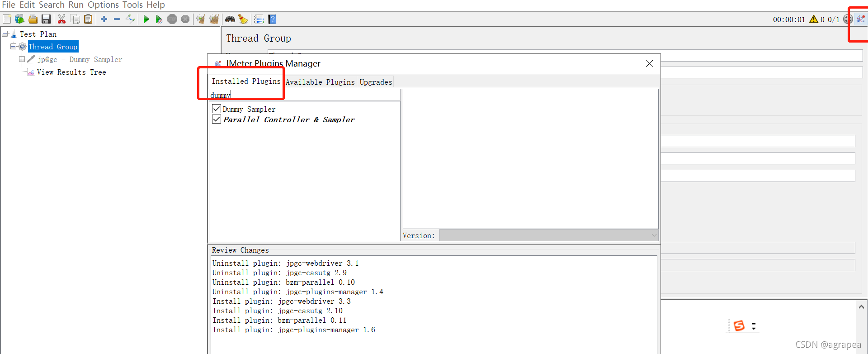Viewport: 868px width, 354px height.
Task: Shut down test threads with X icon
Action: coord(185,19)
